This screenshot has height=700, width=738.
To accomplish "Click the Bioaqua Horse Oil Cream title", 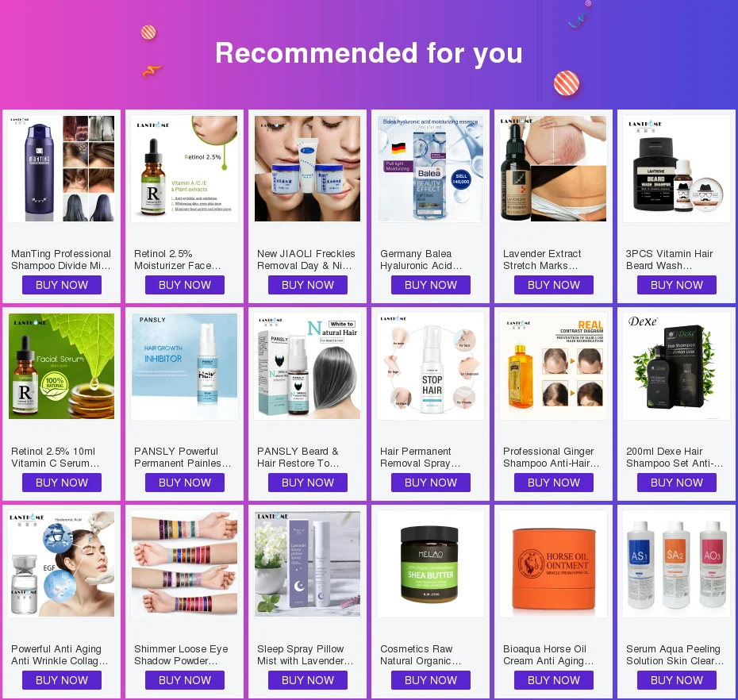I will 548,655.
